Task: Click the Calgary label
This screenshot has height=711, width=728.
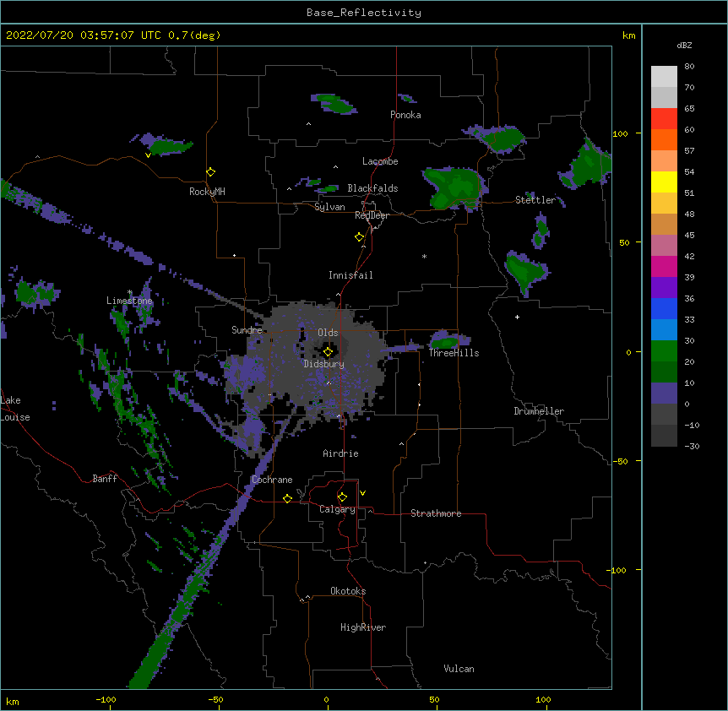Action: tap(337, 509)
